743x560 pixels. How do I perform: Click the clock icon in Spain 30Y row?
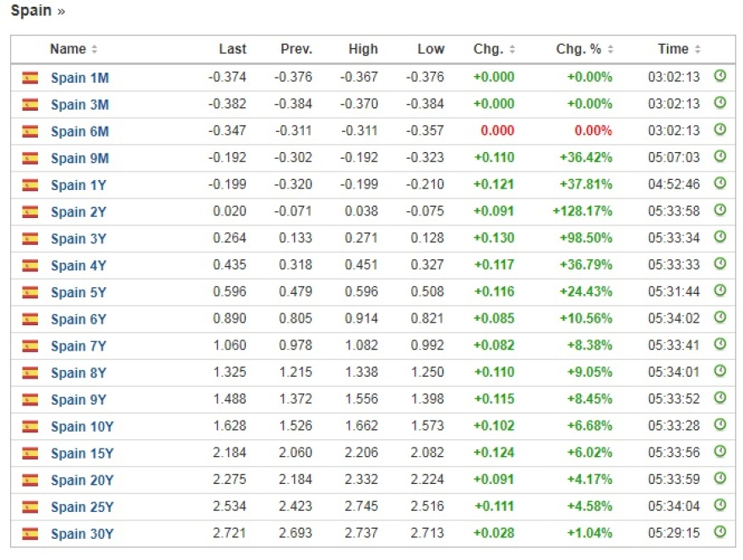click(720, 532)
